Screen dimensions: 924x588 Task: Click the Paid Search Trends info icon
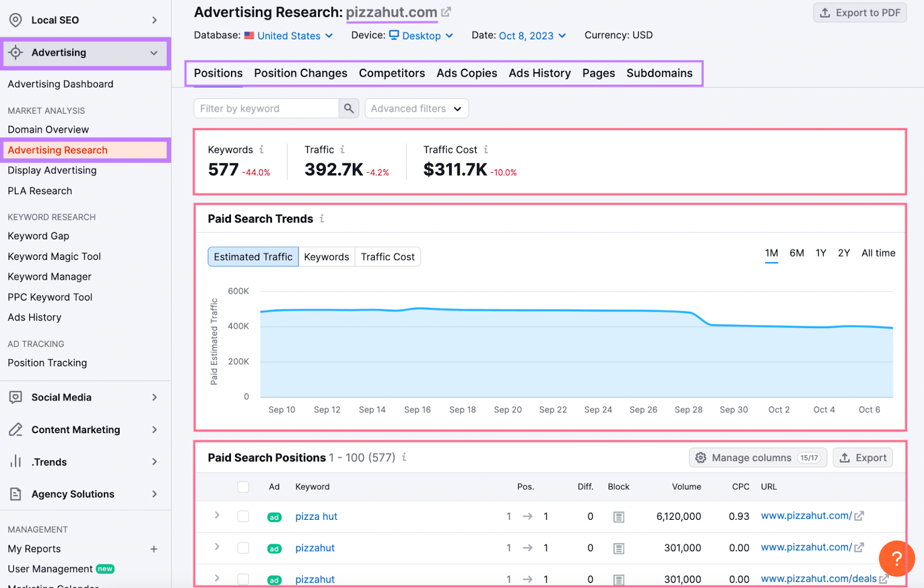point(322,218)
